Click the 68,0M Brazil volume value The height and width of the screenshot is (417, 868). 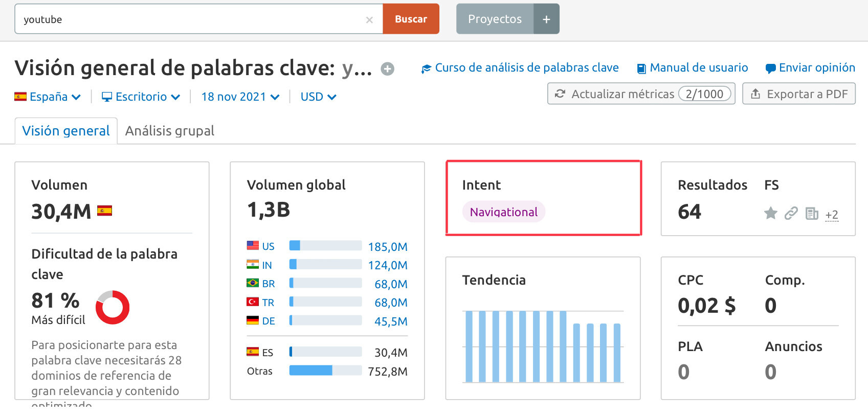coord(391,284)
